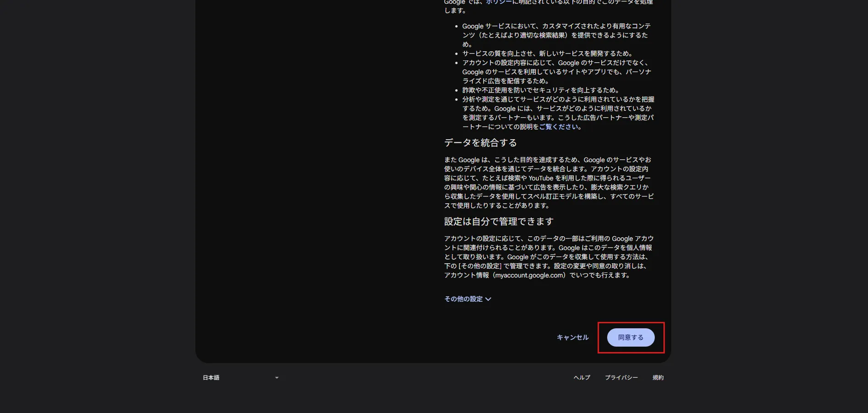This screenshot has height=413, width=868.
Task: Open the ヘルプ footer link
Action: pos(582,378)
